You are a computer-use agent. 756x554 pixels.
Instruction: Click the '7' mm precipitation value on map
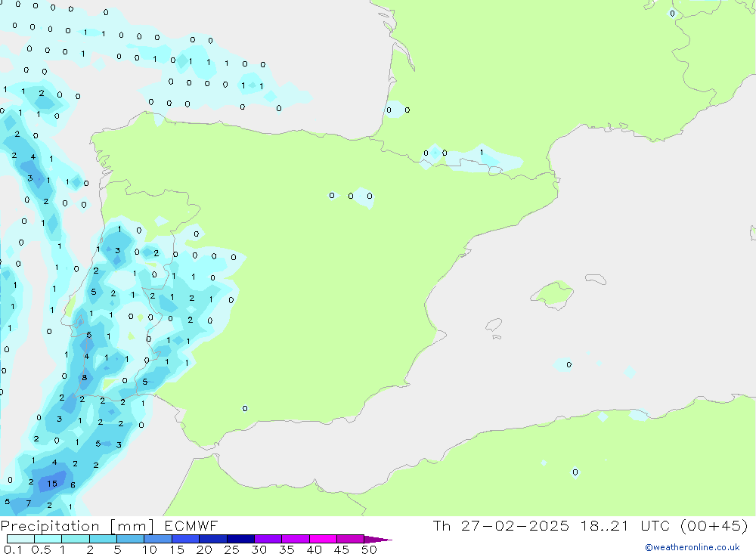point(29,503)
